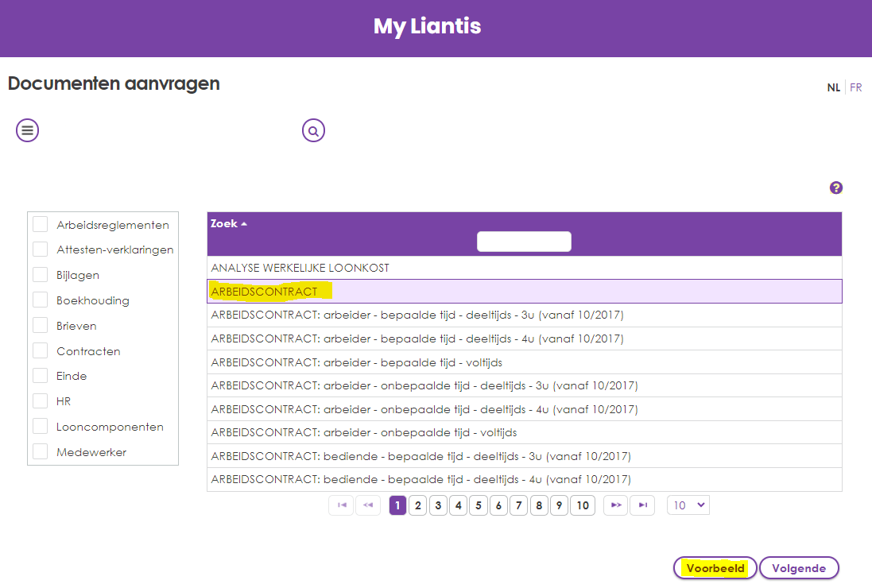Tick the Bijlagen checkbox

[x=40, y=275]
